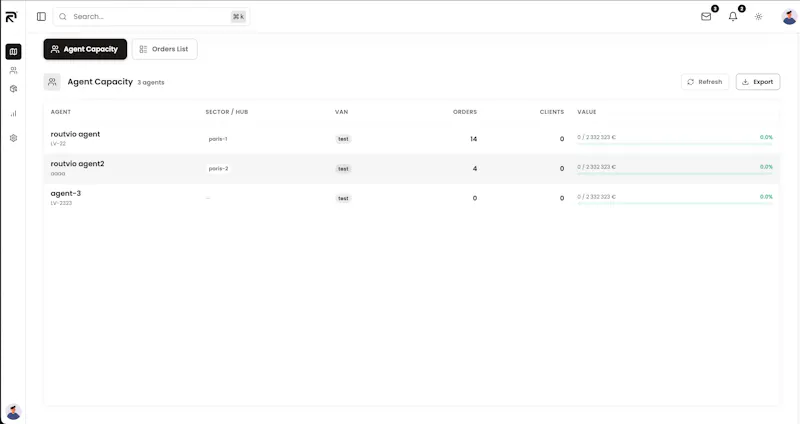Click the Export button
800x424 pixels.
[758, 82]
